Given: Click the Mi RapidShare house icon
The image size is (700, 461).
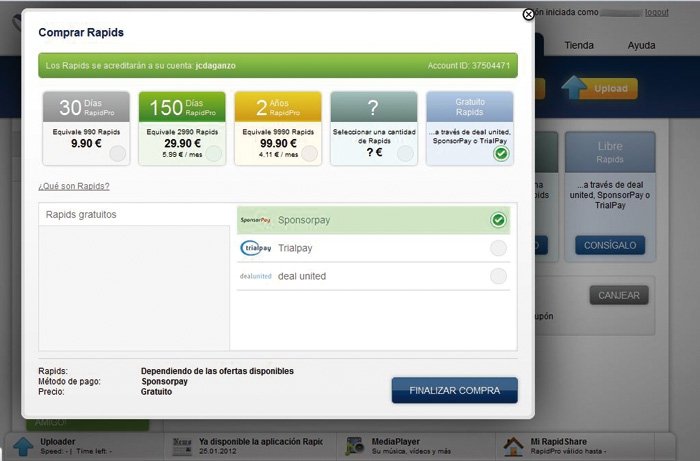Looking at the screenshot, I should (x=513, y=446).
